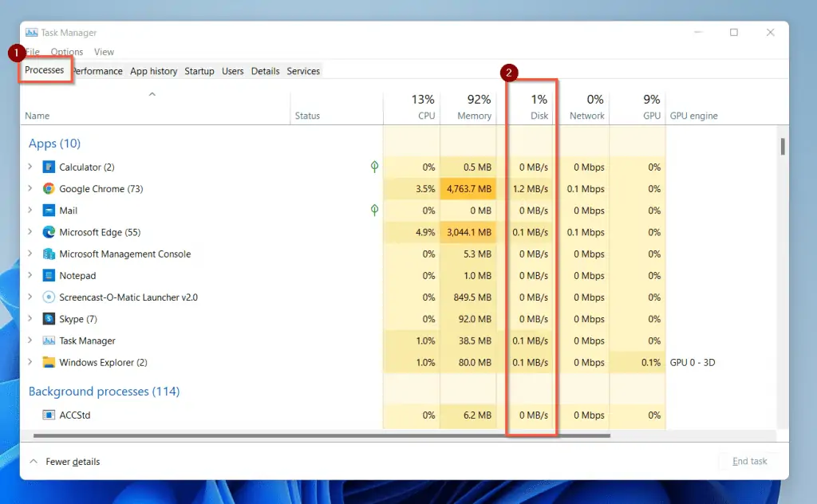Viewport: 817px width, 504px height.
Task: Click the Mail app icon
Action: click(49, 211)
